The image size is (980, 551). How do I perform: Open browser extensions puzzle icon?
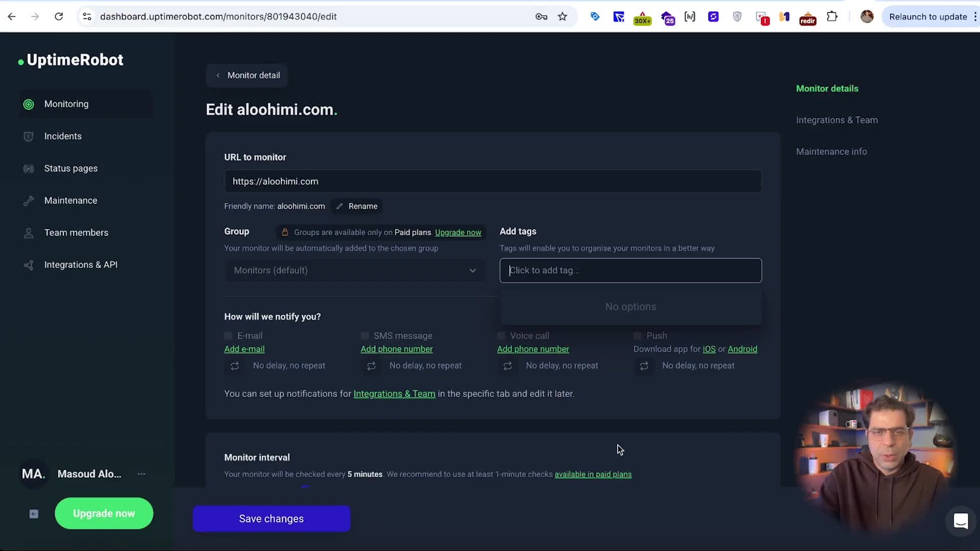pos(832,16)
